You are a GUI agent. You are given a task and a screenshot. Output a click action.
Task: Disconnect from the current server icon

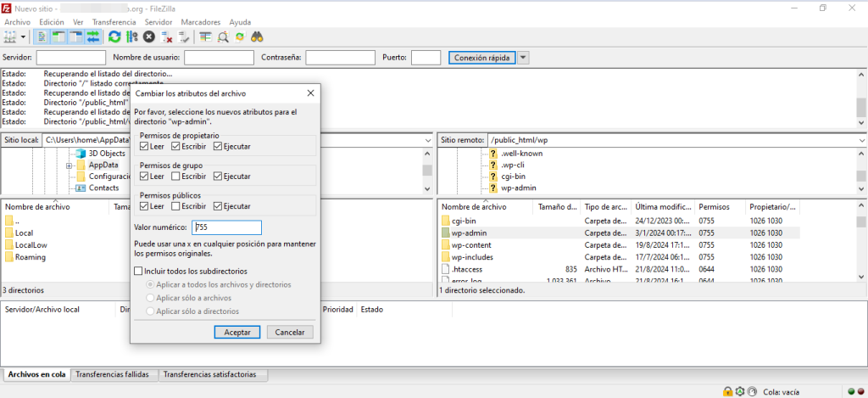point(166,37)
